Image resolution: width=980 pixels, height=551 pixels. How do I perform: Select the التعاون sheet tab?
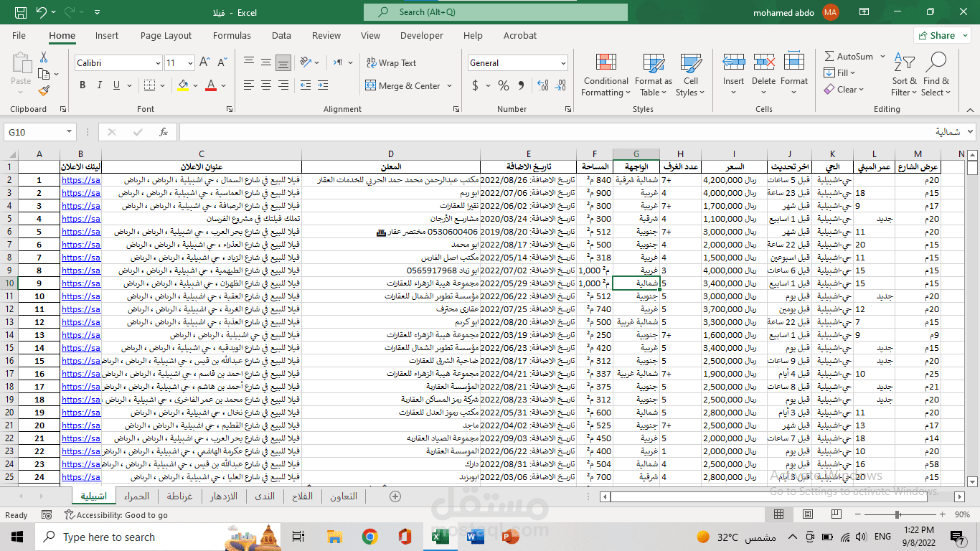(344, 496)
